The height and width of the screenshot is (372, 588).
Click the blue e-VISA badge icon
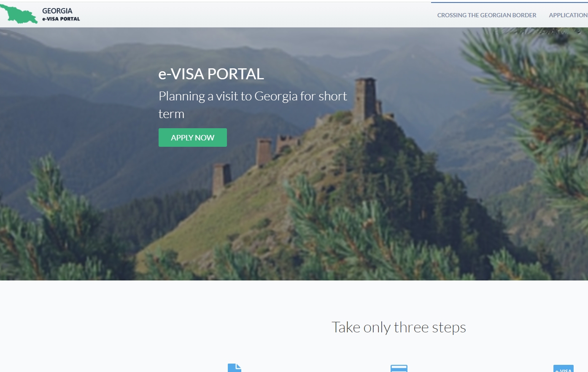tap(564, 369)
